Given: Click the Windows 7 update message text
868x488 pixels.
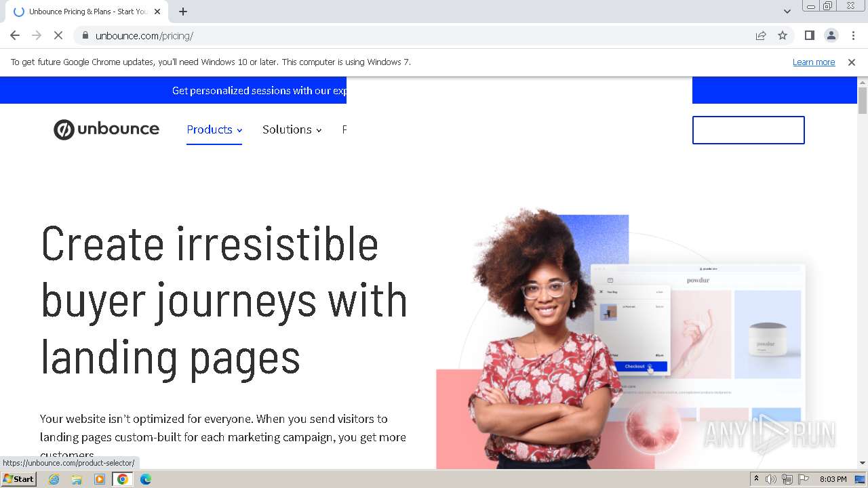Looking at the screenshot, I should (x=211, y=62).
